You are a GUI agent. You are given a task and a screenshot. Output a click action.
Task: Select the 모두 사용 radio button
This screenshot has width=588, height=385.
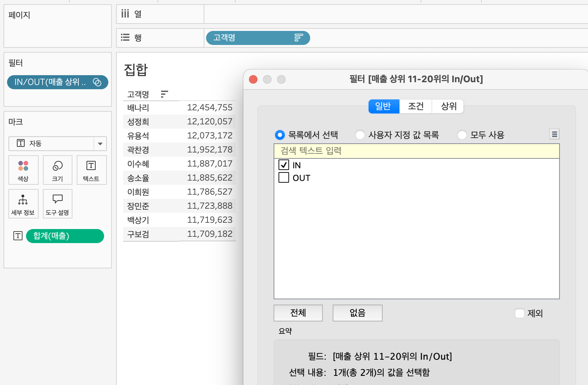pyautogui.click(x=462, y=135)
